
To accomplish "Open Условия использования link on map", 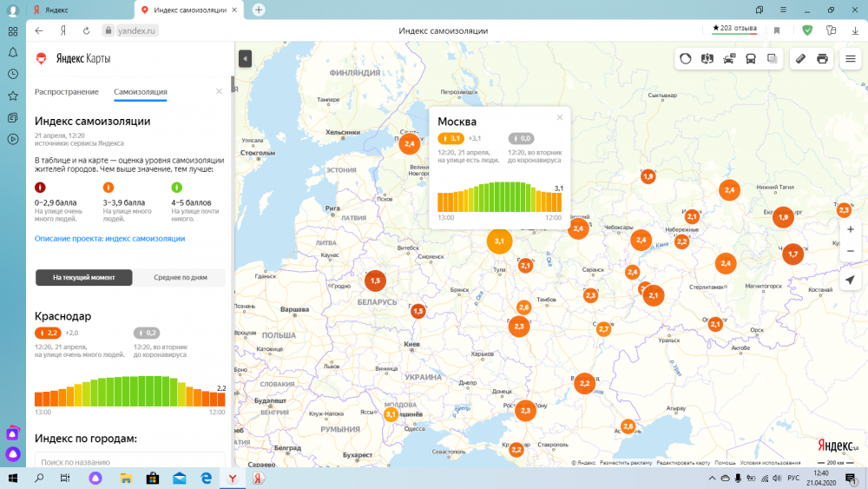I will 770,462.
